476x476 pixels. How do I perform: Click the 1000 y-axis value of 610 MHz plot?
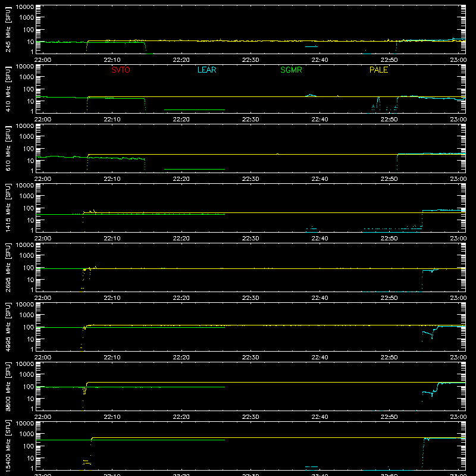click(x=27, y=136)
